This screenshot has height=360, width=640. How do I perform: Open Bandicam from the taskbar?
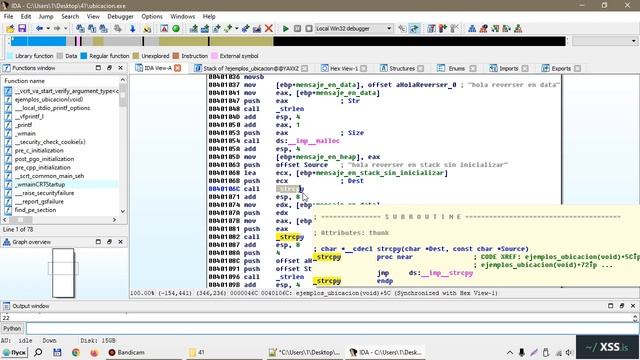click(x=127, y=352)
